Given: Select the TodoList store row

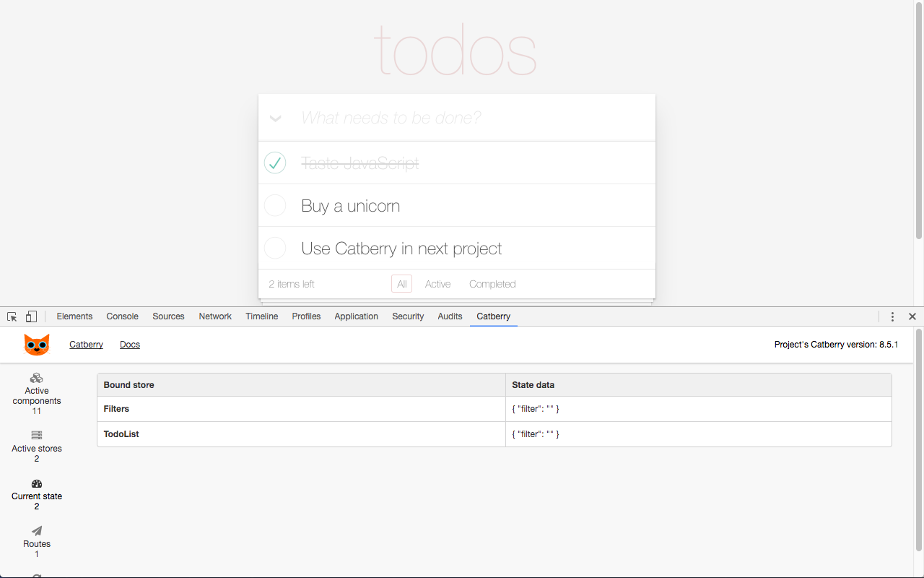Looking at the screenshot, I should tap(494, 434).
